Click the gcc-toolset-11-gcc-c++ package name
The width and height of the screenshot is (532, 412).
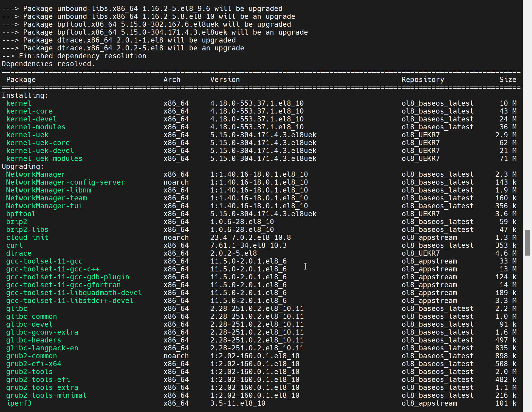click(x=53, y=269)
